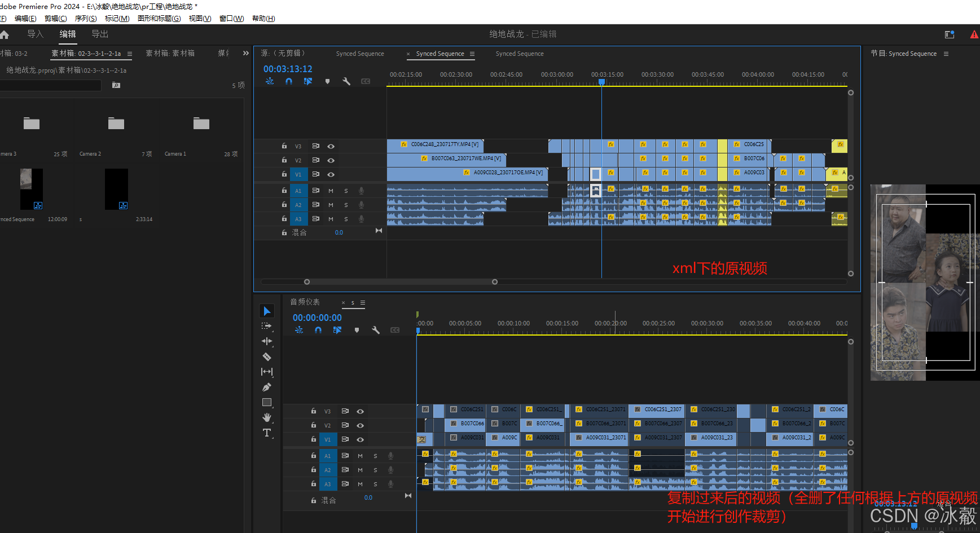
Task: Select the Slip tool
Action: point(267,372)
